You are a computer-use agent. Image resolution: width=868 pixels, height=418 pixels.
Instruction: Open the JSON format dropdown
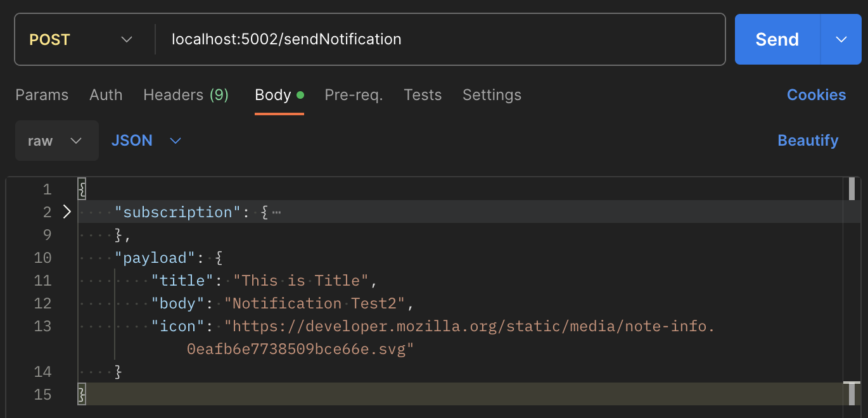click(146, 141)
